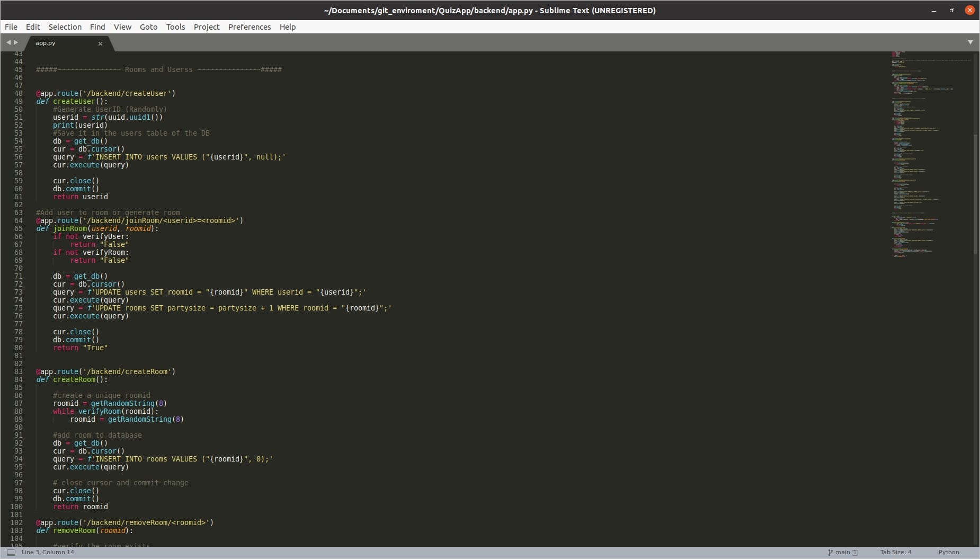The image size is (980, 559).
Task: Open the Tab Size: 4 selector
Action: 896,552
